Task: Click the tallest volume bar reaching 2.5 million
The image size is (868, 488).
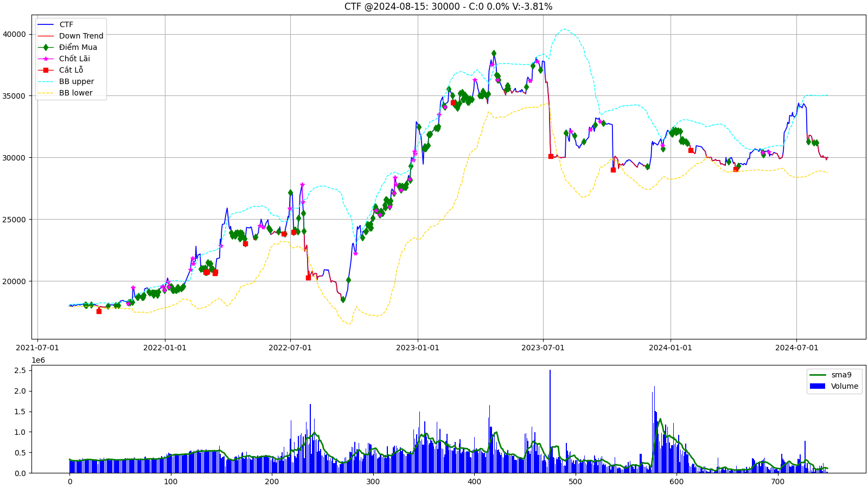Action: coord(550,421)
